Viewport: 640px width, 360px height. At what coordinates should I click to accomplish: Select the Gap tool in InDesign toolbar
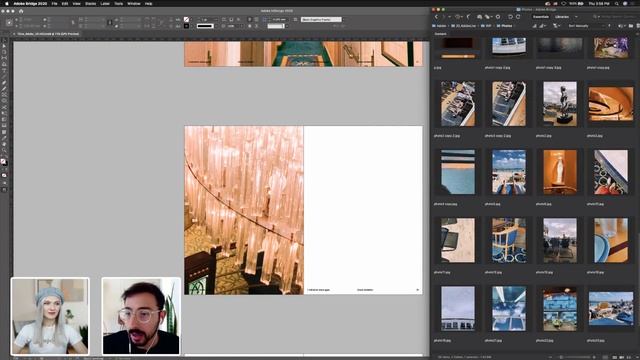coord(4,58)
